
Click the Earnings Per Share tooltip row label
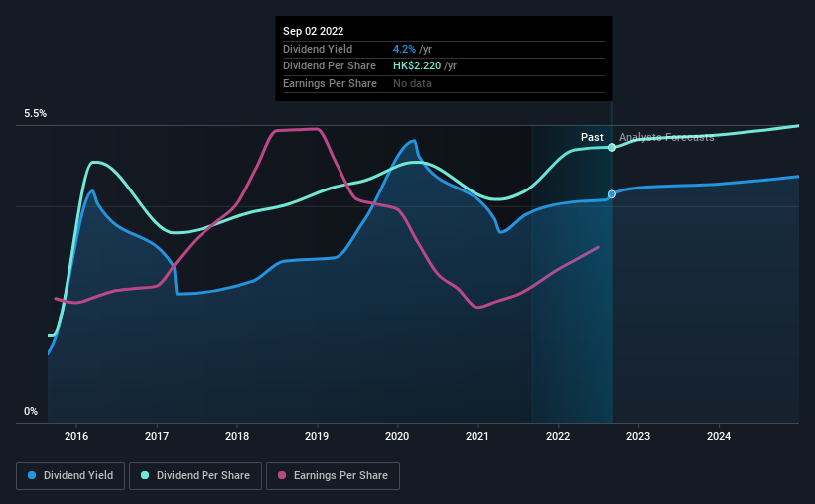coord(330,83)
